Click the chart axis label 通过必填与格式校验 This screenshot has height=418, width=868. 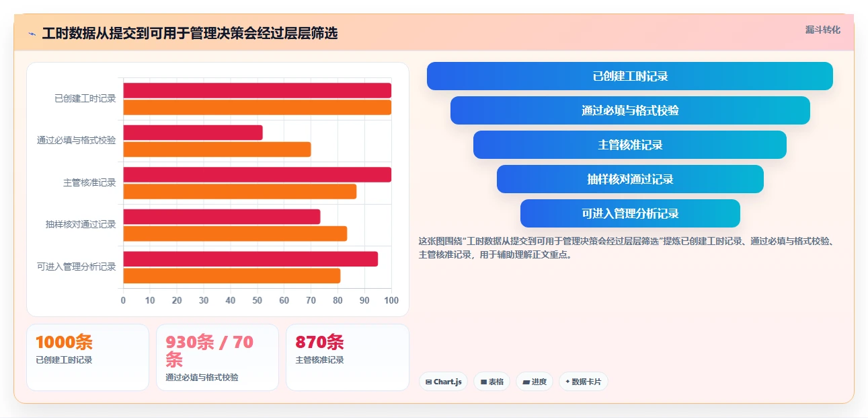[x=77, y=141]
